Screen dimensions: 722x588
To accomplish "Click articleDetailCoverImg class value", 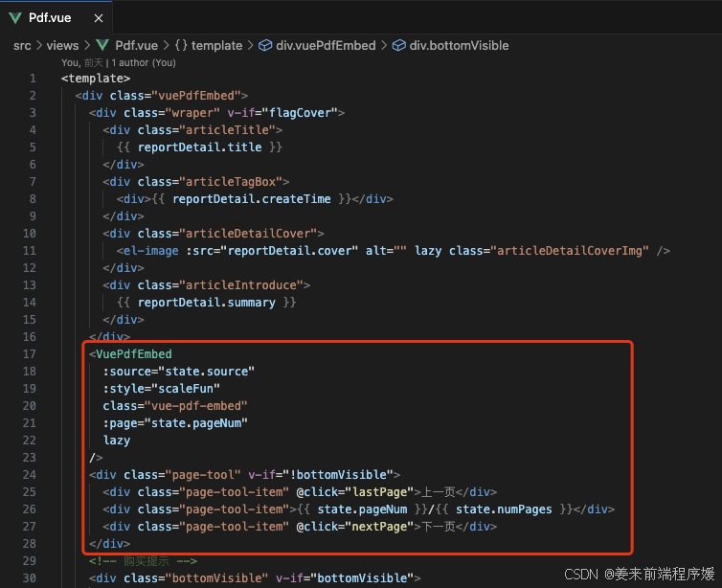I will 570,251.
